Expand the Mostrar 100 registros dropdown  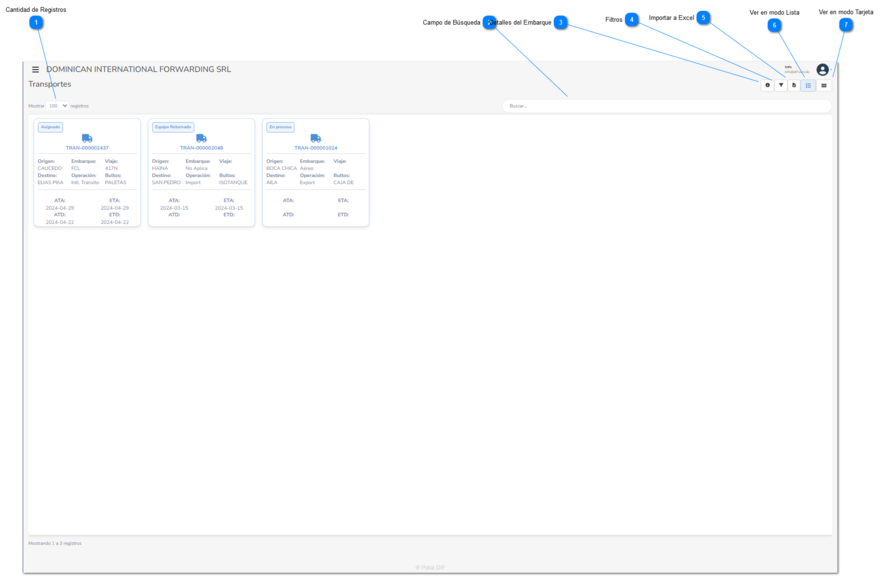point(57,106)
